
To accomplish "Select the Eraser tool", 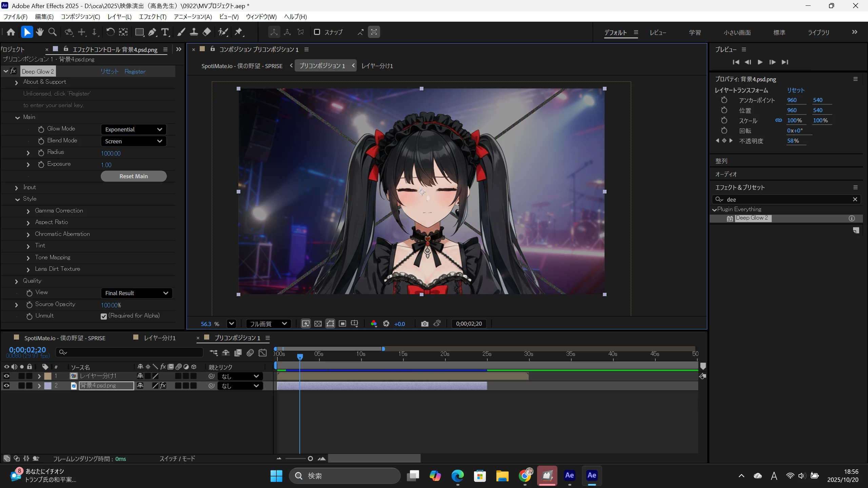I will tap(206, 32).
